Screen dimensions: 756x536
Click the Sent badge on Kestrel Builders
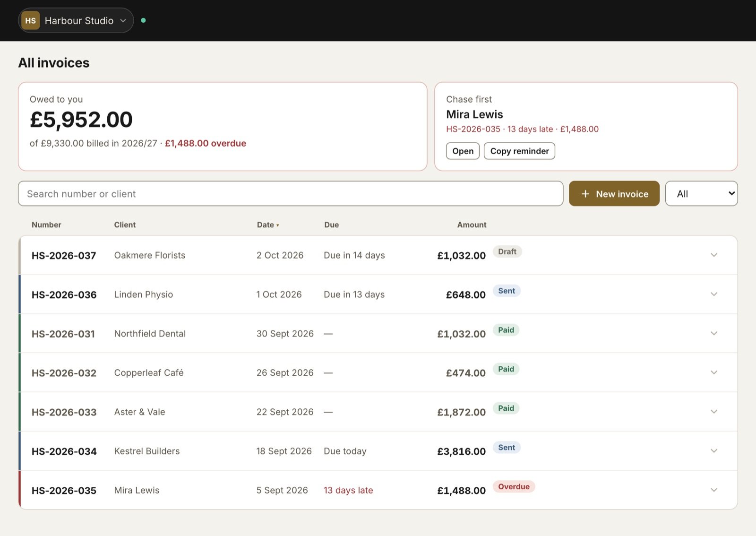coord(507,448)
